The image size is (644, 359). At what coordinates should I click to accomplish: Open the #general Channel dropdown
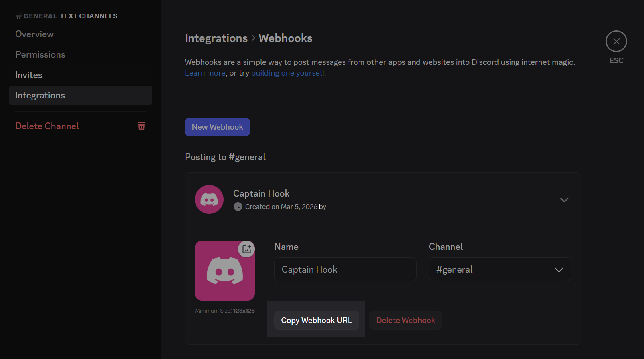500,269
